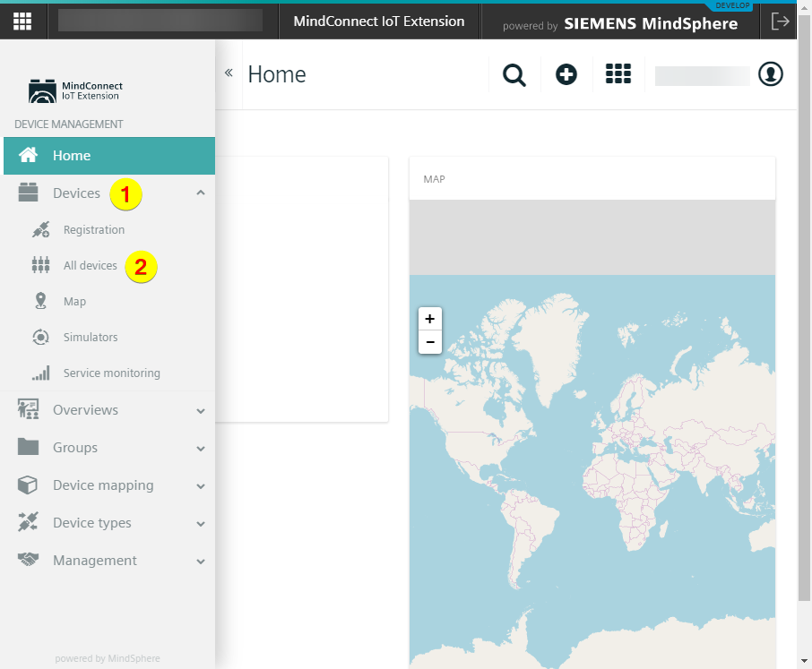Expand the Device mapping section

[x=201, y=486]
